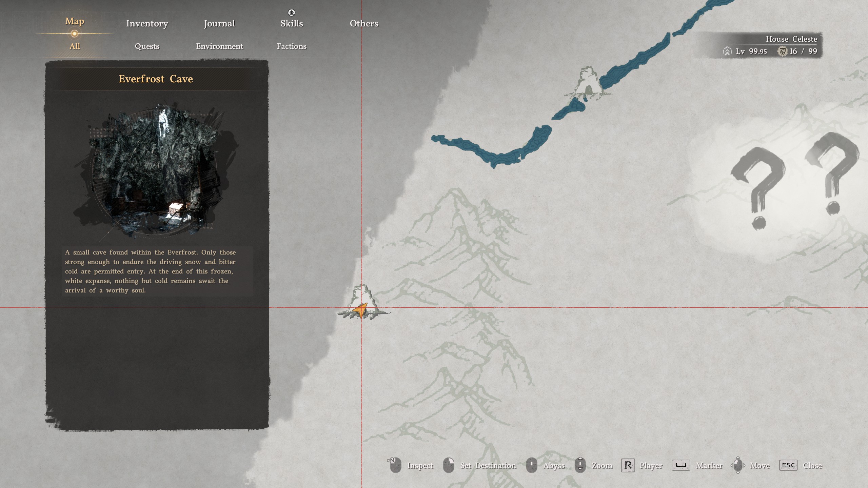Screen dimensions: 868x488
Task: Click the spacebar Marker key icon
Action: (x=680, y=465)
